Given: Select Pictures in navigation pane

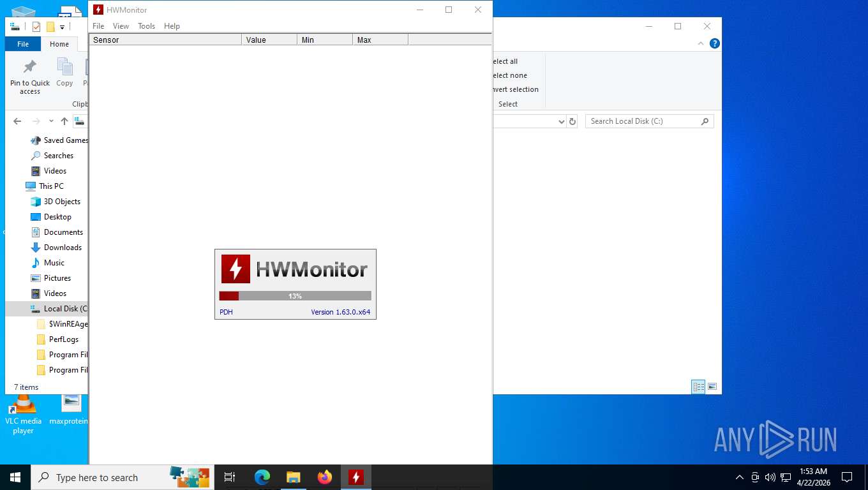Looking at the screenshot, I should [x=51, y=278].
